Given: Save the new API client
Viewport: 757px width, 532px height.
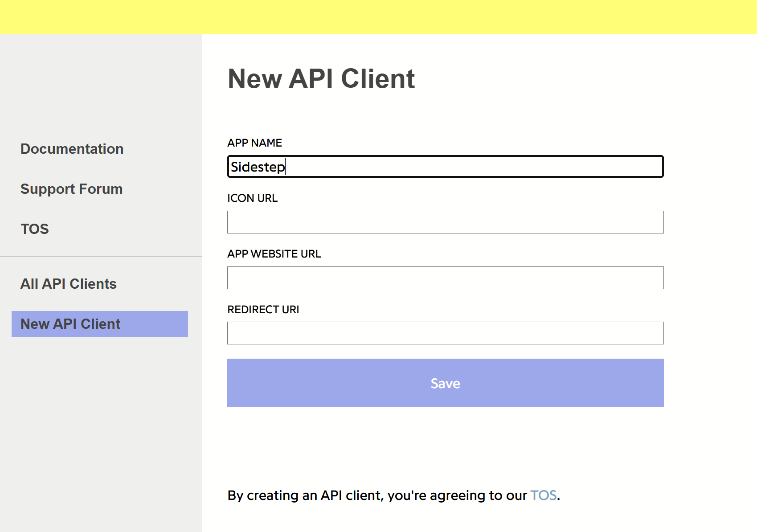Looking at the screenshot, I should pyautogui.click(x=446, y=383).
